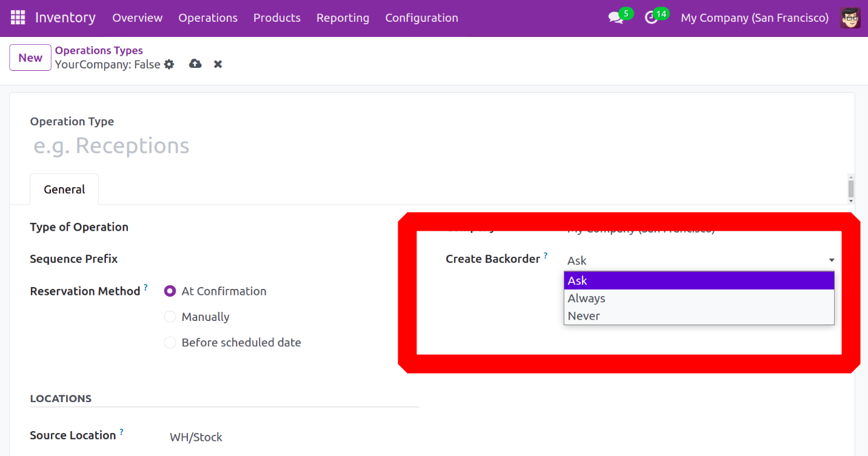This screenshot has width=868, height=456.
Task: Open the conversations chat icon
Action: pyautogui.click(x=616, y=18)
